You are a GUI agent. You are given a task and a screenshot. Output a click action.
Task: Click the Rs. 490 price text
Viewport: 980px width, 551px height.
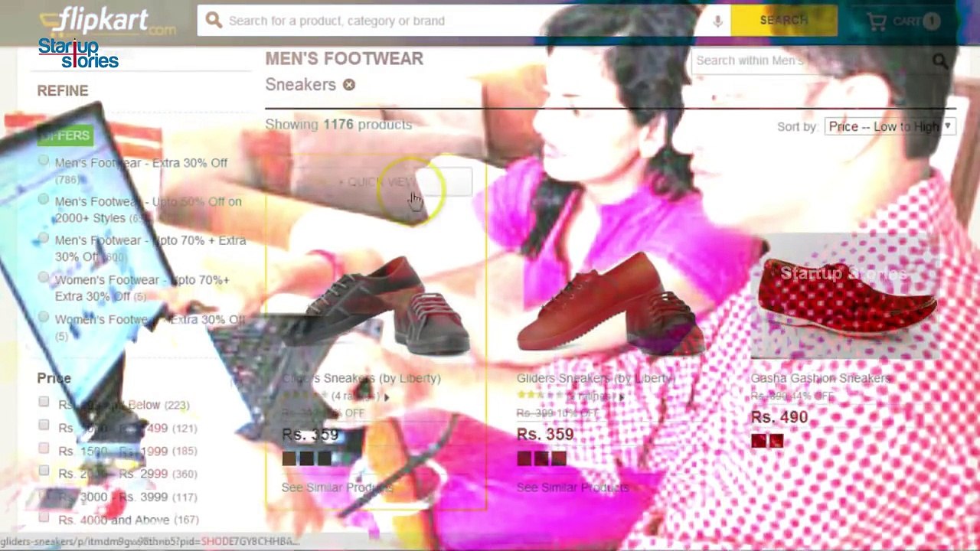[779, 418]
